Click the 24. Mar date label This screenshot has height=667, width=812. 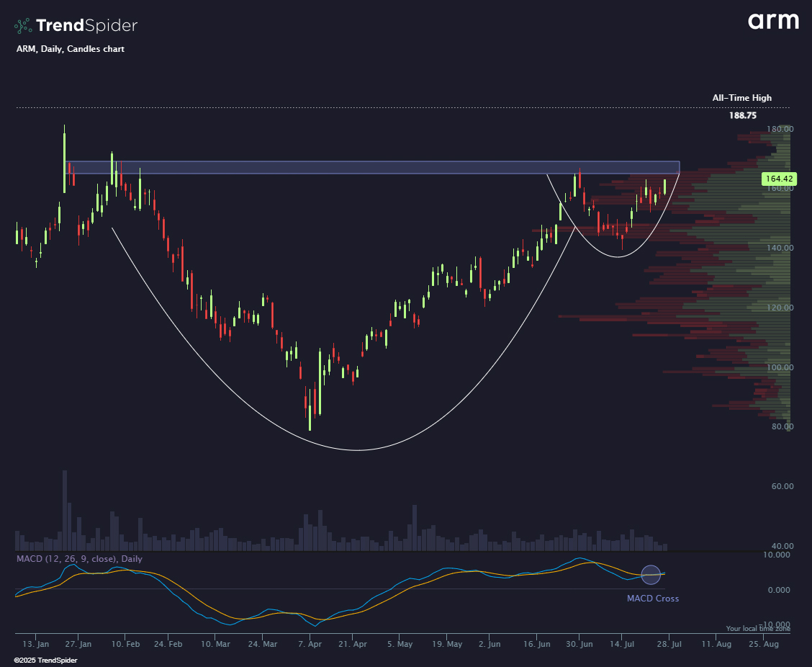click(263, 644)
